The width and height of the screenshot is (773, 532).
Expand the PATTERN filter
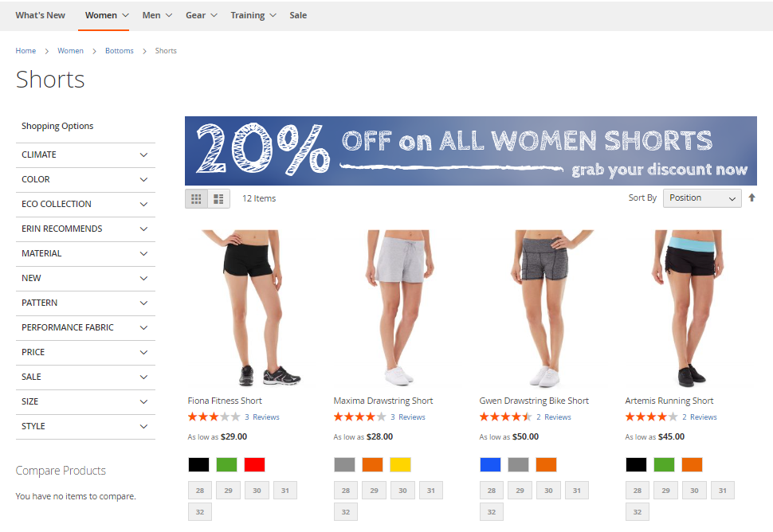[x=85, y=303]
